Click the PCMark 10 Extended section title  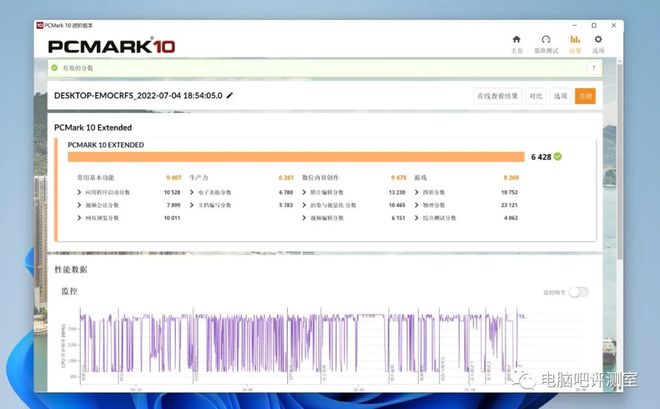click(93, 127)
